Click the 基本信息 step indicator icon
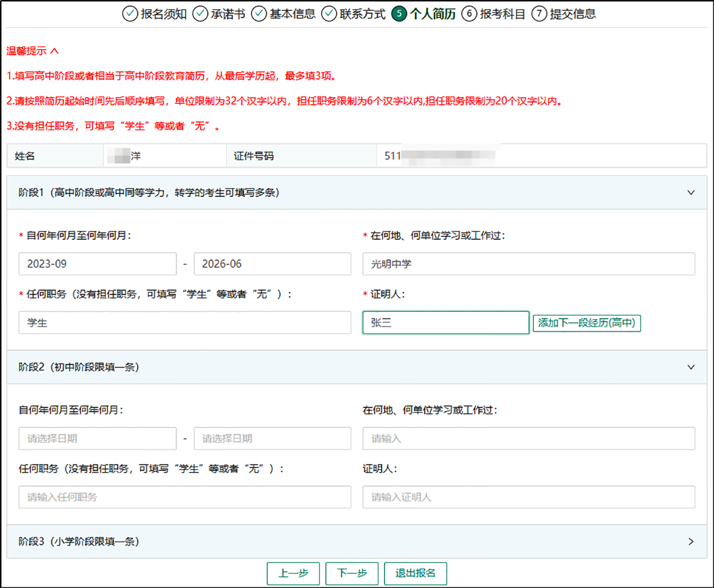Viewport: 714px width, 588px height. point(258,13)
